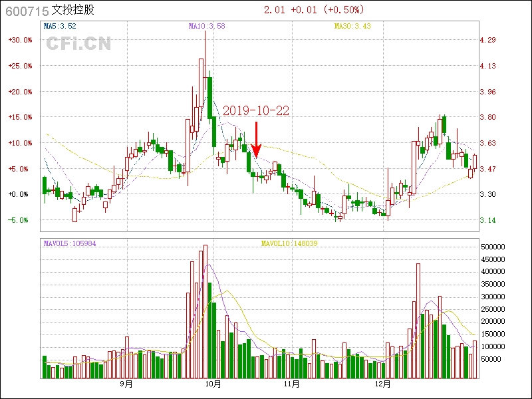Image resolution: width=532 pixels, height=399 pixels.
Task: Select the 12月 label on time axis
Action: click(382, 384)
